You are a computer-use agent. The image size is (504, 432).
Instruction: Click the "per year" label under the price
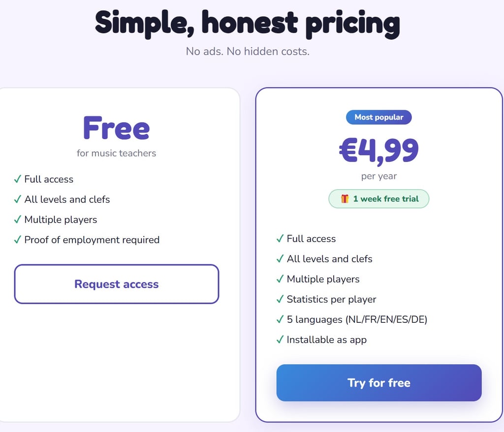pos(378,176)
